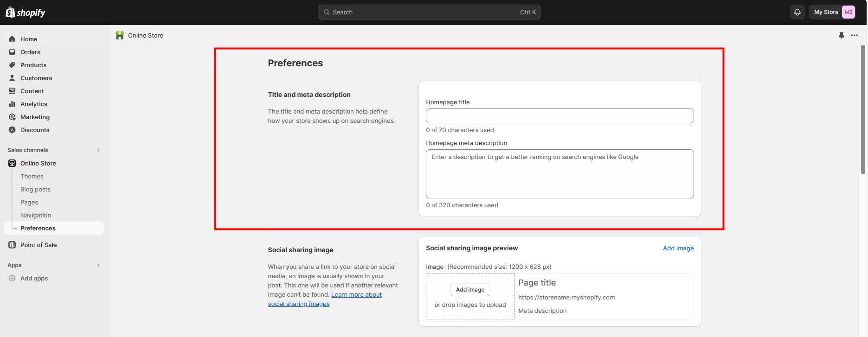
Task: Expand the Sales channels chevron
Action: (x=98, y=150)
